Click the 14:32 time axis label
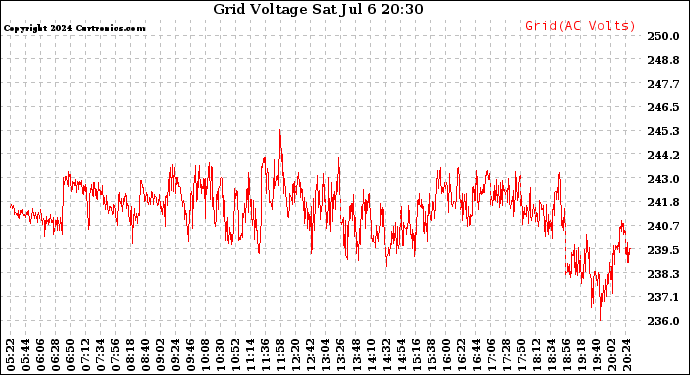The width and height of the screenshot is (690, 375). coord(385,355)
